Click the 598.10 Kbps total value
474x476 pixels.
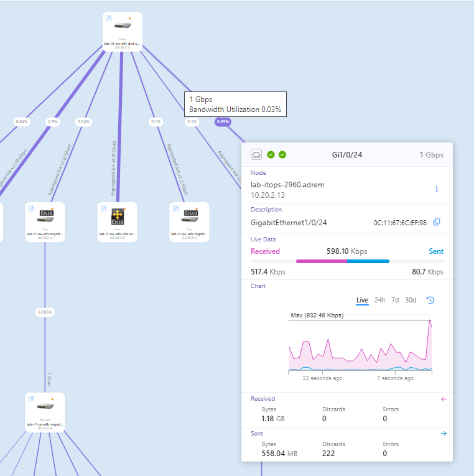tap(347, 251)
